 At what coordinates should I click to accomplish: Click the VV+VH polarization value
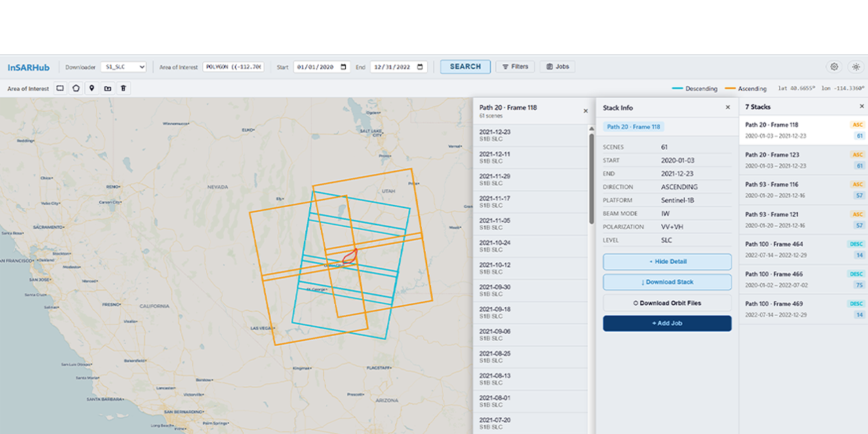click(672, 226)
